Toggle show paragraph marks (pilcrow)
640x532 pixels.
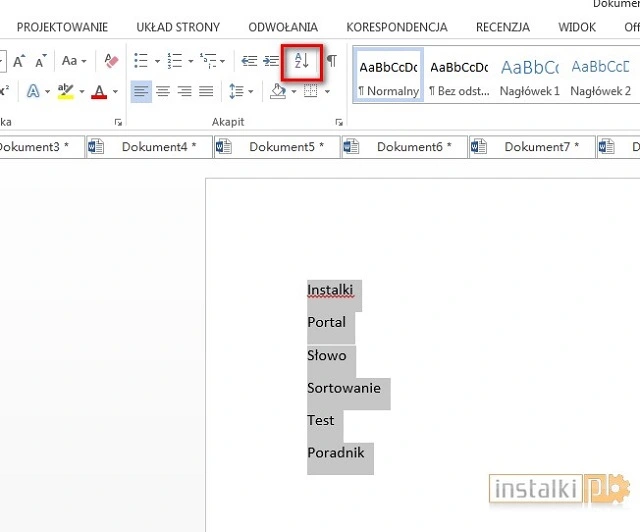[332, 61]
